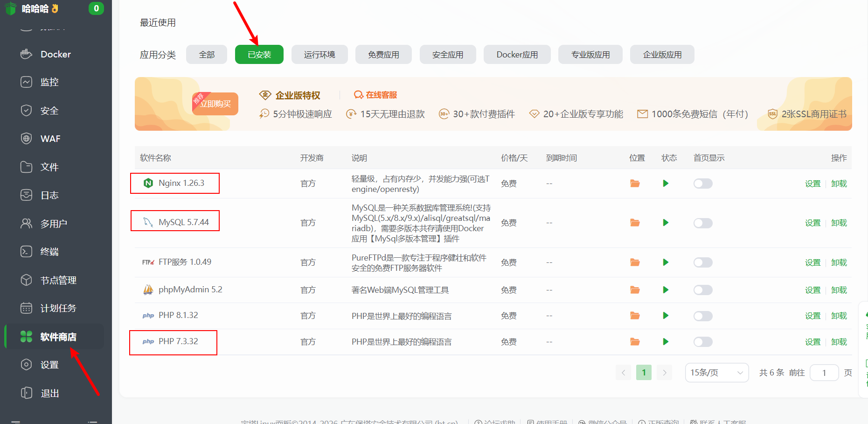The image size is (868, 424).
Task: Click the running status icon for FTP服务
Action: click(666, 262)
